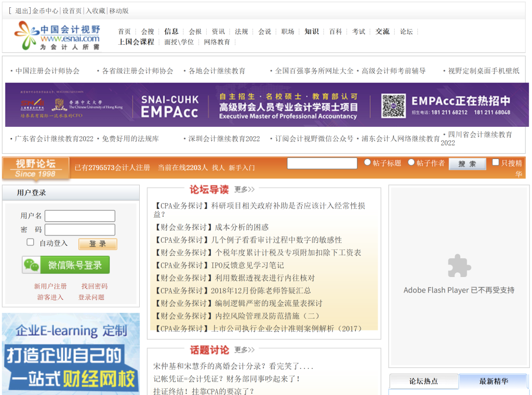The width and height of the screenshot is (532, 395).
Task: Open 网络教育 in the sub-navigation
Action: pyautogui.click(x=217, y=42)
